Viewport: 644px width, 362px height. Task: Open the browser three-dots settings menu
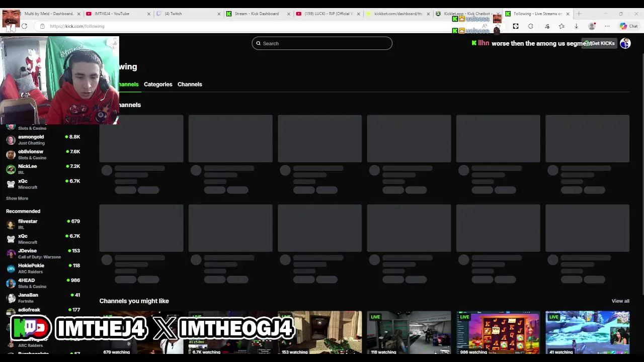(607, 26)
